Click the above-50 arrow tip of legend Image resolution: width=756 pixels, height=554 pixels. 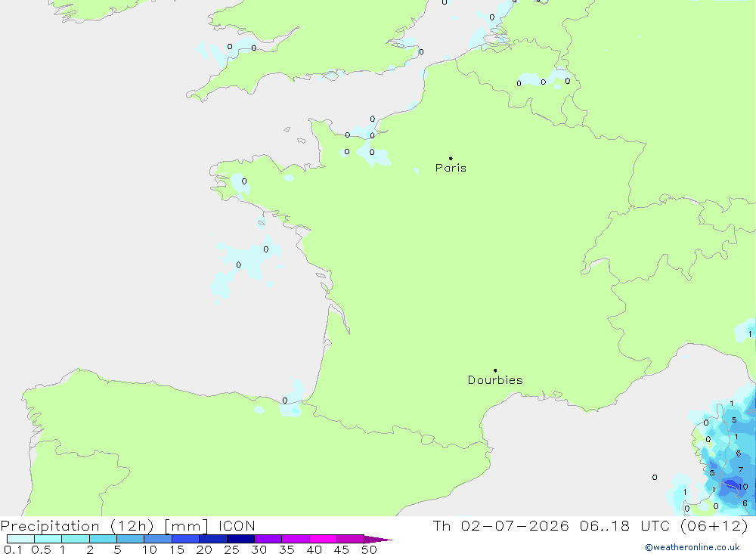(379, 539)
